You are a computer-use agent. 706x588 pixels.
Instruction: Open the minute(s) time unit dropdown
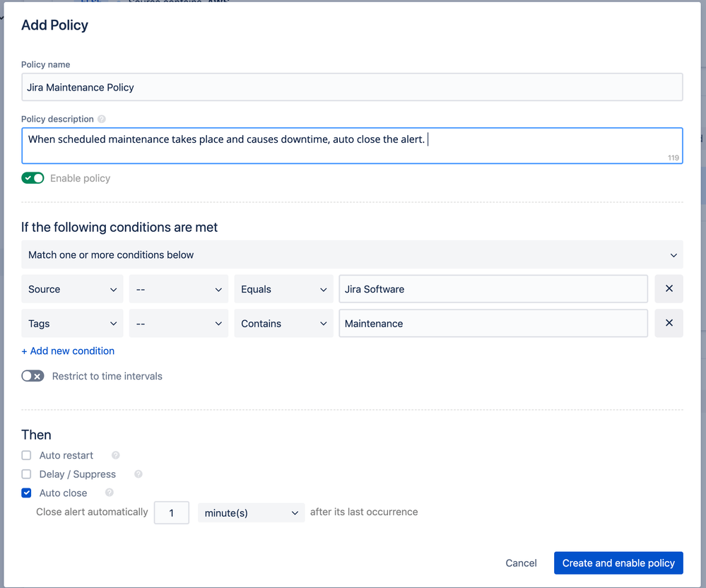[251, 513]
